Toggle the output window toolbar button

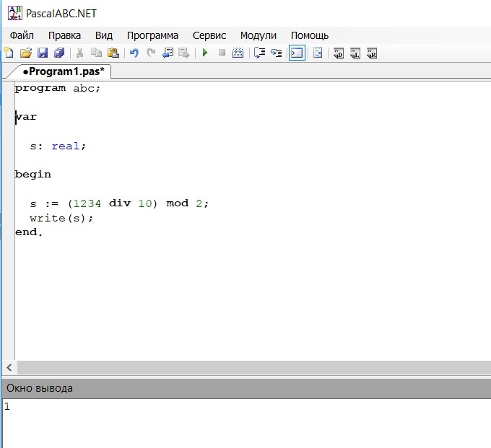[296, 53]
